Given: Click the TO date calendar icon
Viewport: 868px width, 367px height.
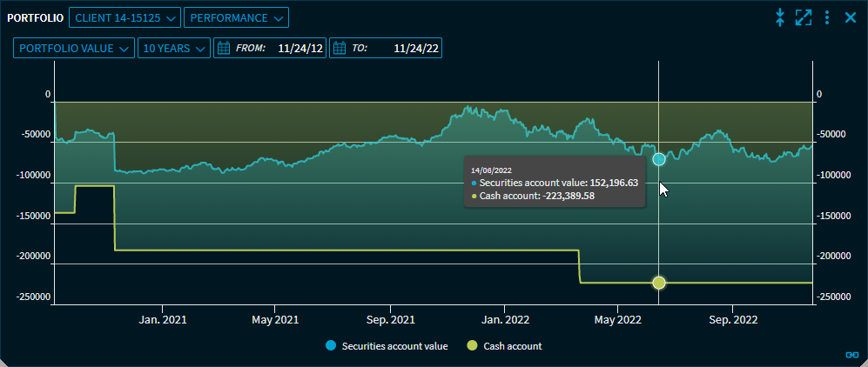Looking at the screenshot, I should 340,49.
